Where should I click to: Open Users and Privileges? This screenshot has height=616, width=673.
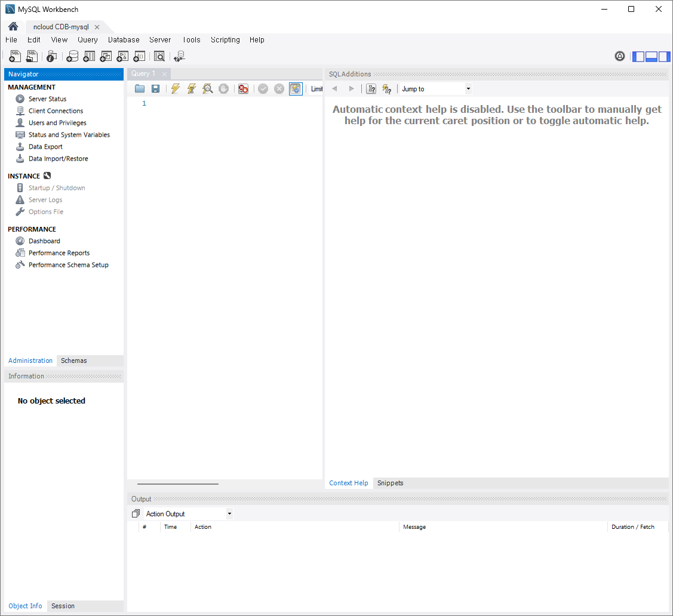57,123
